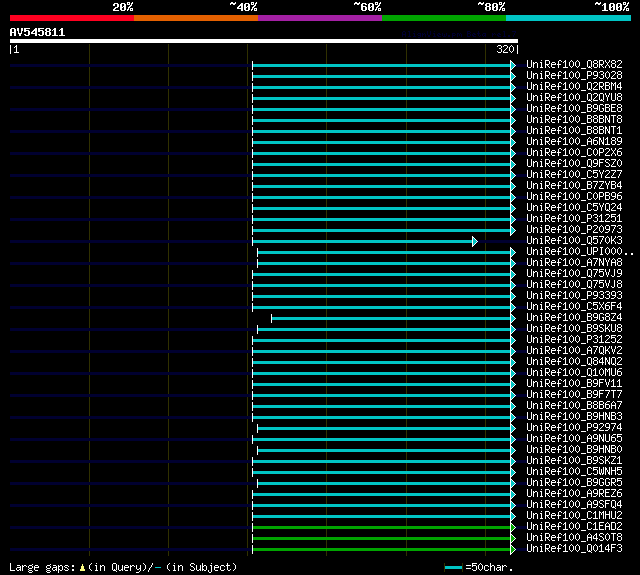Select the UniRef100_B9SKU8 label

[574, 329]
